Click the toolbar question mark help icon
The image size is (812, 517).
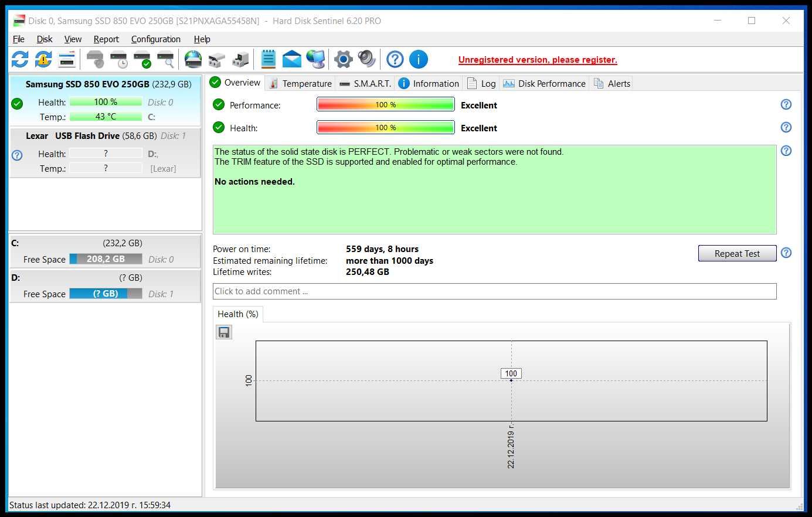(395, 59)
